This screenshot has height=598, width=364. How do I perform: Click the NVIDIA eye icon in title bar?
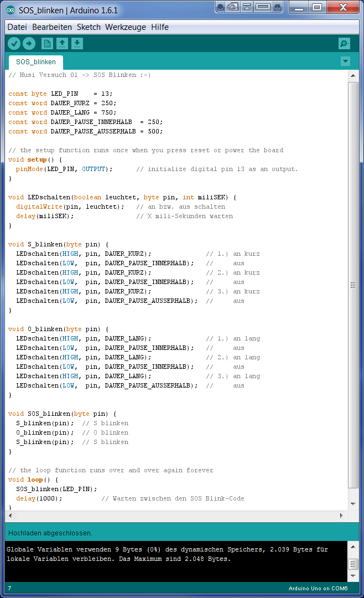[x=233, y=7]
